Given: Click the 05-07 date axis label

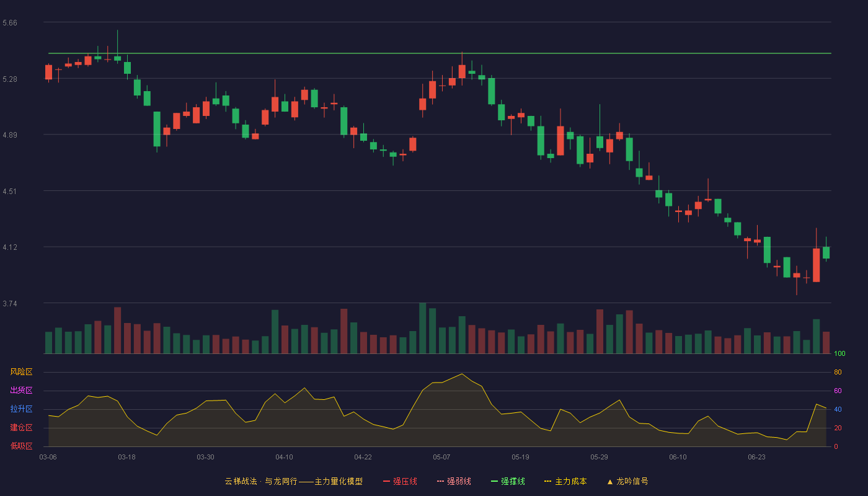Looking at the screenshot, I should point(441,457).
